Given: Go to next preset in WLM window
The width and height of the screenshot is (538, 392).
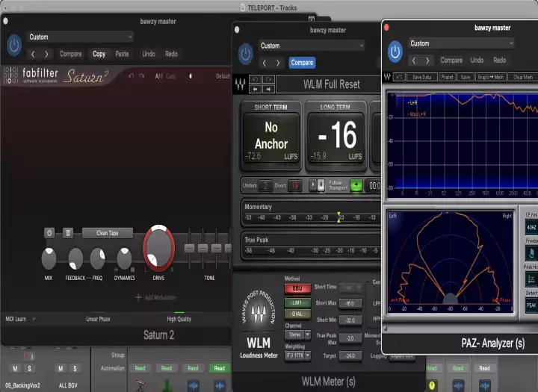Looking at the screenshot, I should 278,63.
